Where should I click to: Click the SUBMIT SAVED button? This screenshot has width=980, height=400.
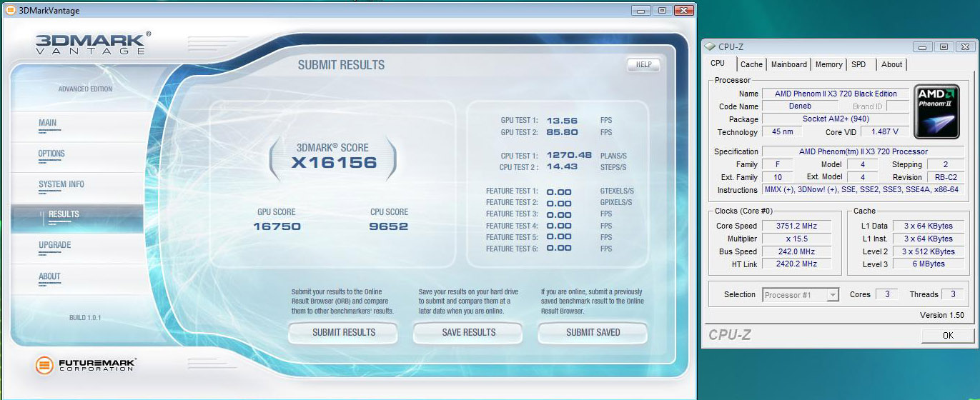(x=593, y=332)
